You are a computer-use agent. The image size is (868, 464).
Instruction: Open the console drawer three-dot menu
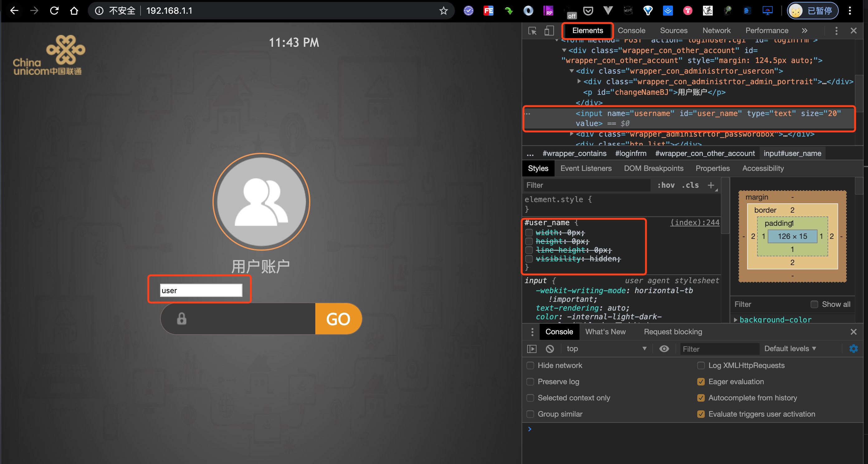[x=532, y=332]
